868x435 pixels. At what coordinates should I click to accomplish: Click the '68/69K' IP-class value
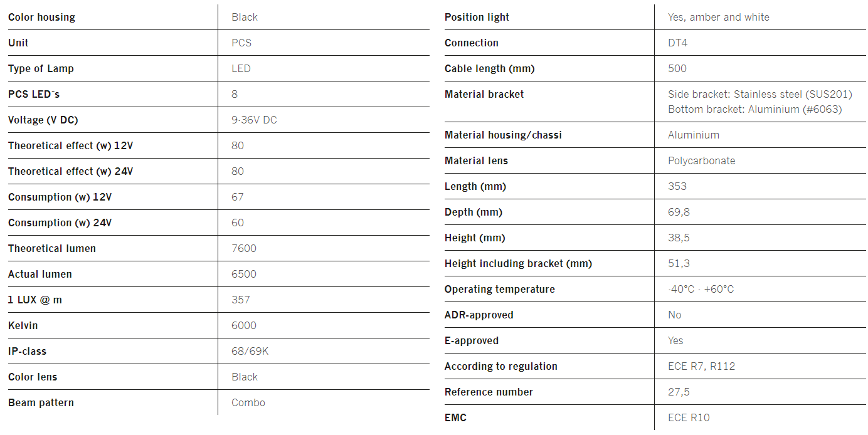pos(250,352)
